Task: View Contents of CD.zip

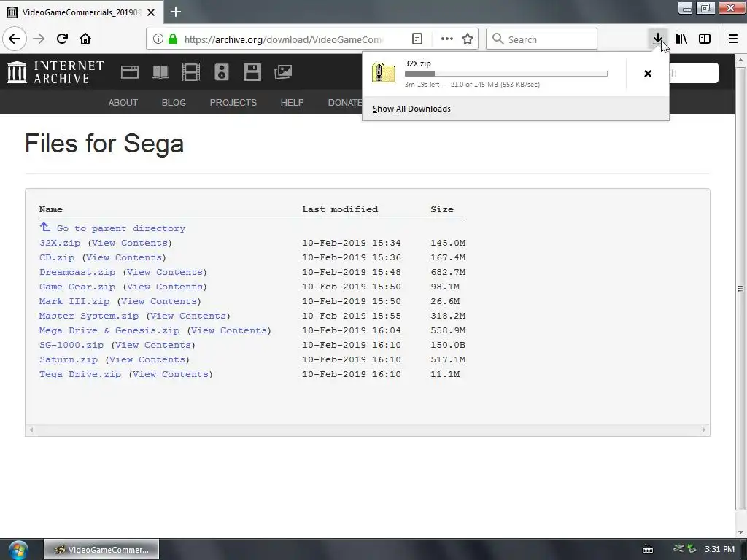Action: click(124, 257)
